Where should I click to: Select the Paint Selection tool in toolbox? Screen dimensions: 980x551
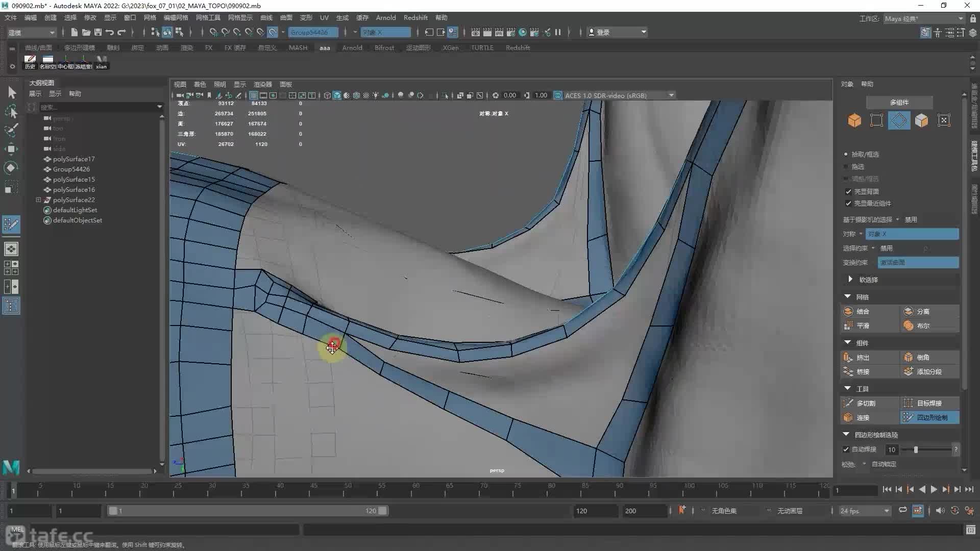(11, 130)
